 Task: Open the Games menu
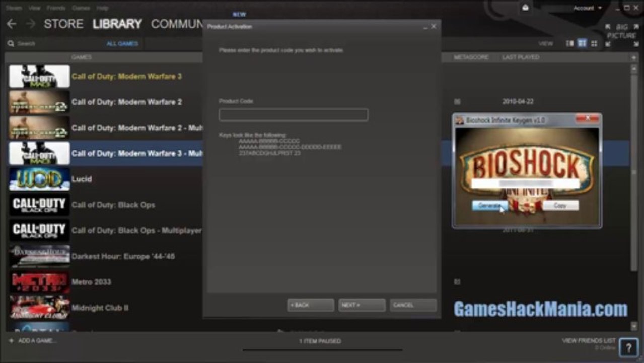pos(81,8)
